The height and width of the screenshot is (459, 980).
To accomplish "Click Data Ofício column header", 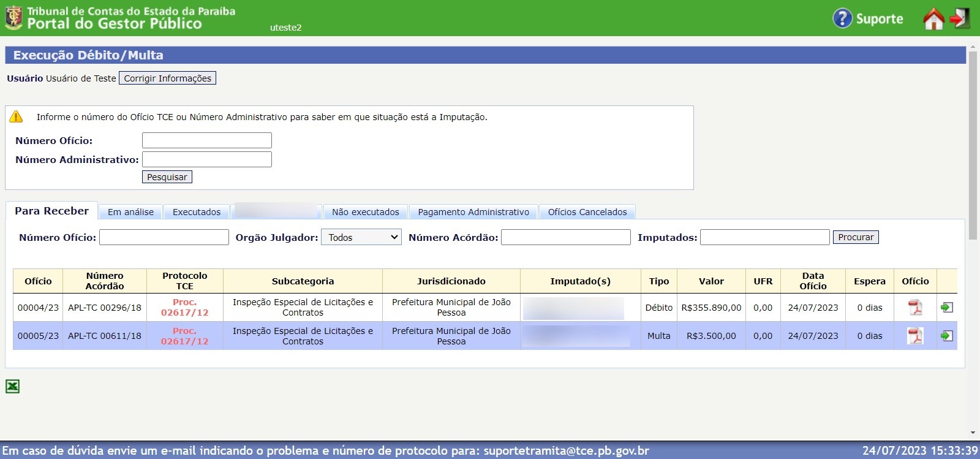I will point(813,281).
